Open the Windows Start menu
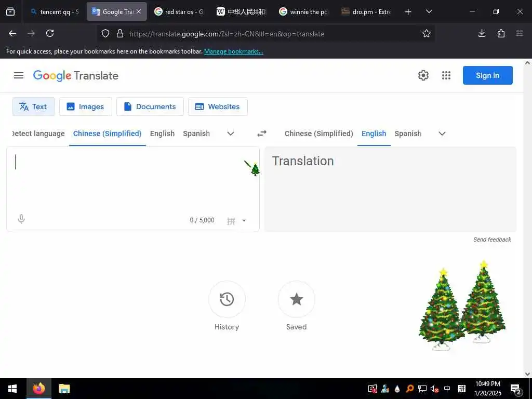 [x=12, y=389]
